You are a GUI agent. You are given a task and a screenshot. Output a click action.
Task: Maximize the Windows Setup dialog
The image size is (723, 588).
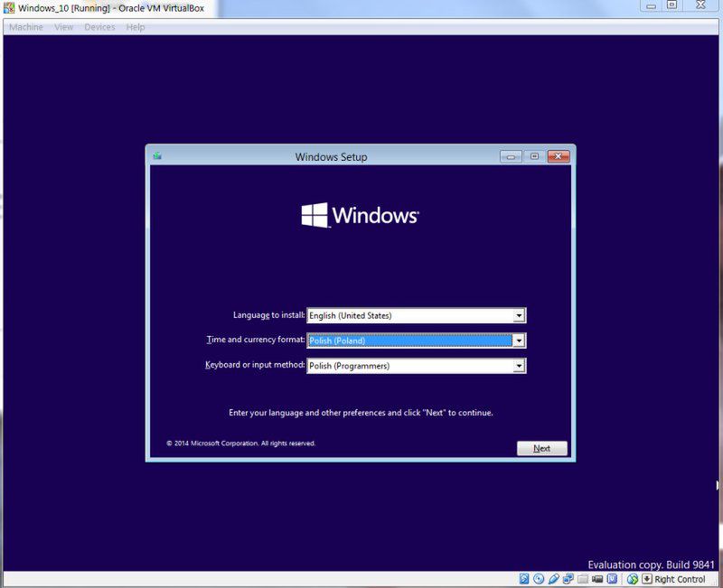pos(534,156)
